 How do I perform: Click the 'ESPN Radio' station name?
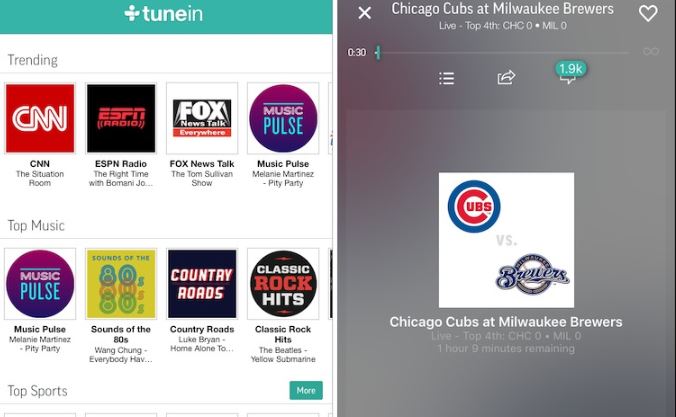[x=121, y=164]
